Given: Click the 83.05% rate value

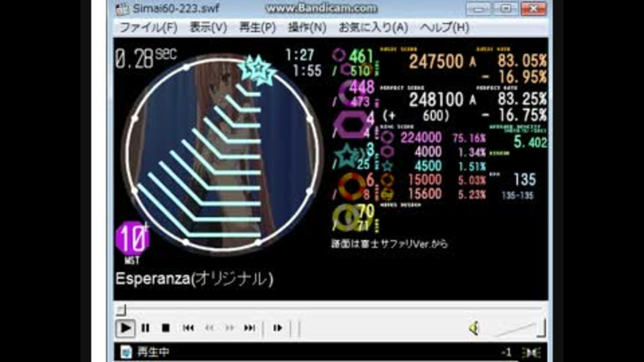Looking at the screenshot, I should tap(522, 61).
